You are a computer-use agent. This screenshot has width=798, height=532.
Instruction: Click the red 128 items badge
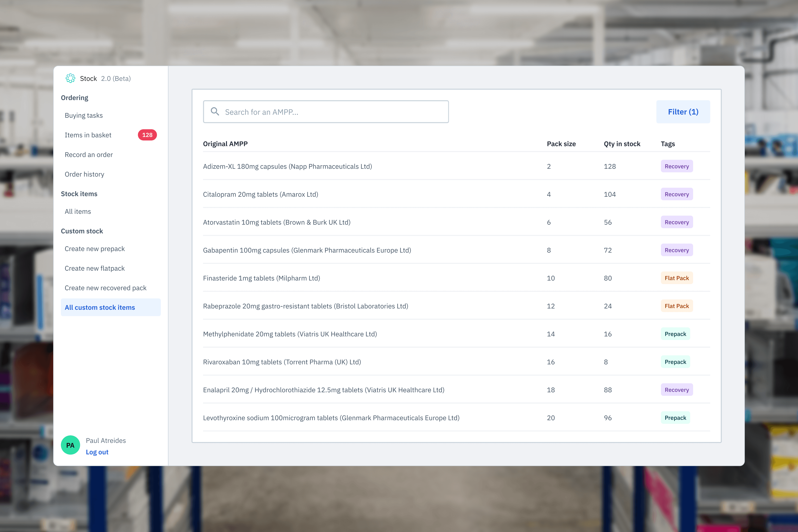(147, 135)
